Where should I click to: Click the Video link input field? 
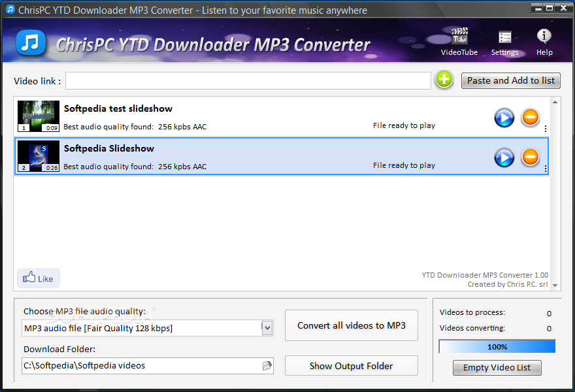pyautogui.click(x=248, y=80)
